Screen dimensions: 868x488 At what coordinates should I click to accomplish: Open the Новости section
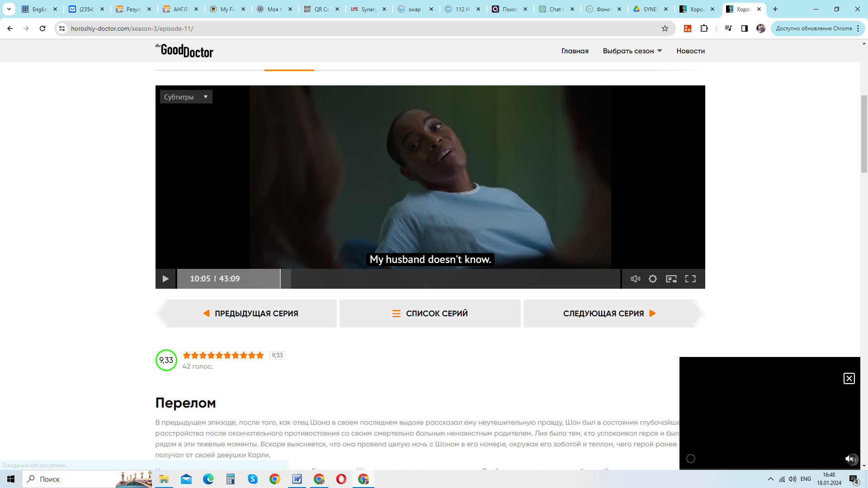(x=690, y=51)
